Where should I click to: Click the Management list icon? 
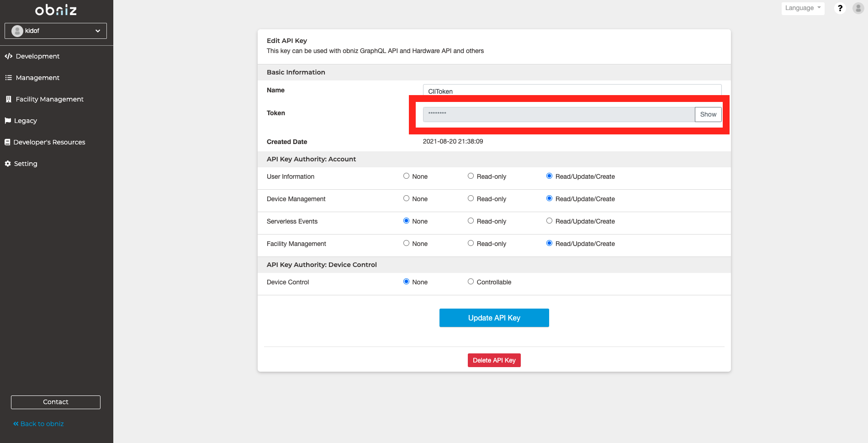pyautogui.click(x=8, y=78)
